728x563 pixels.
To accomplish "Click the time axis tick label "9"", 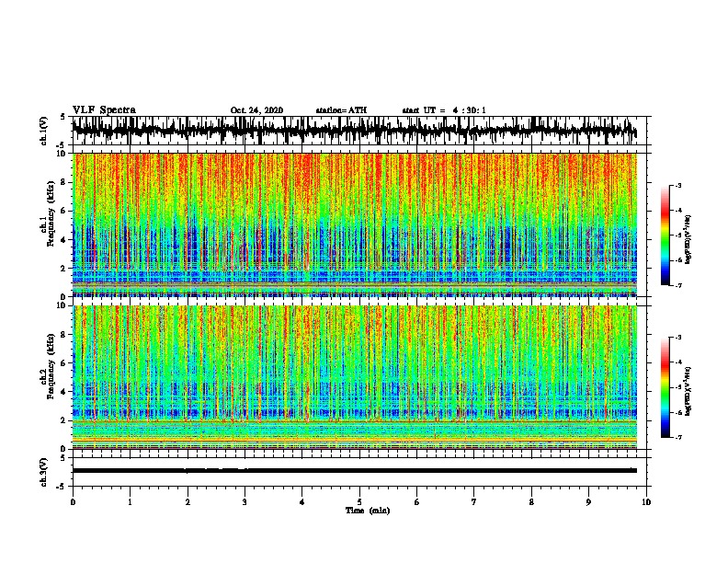I will click(x=588, y=502).
